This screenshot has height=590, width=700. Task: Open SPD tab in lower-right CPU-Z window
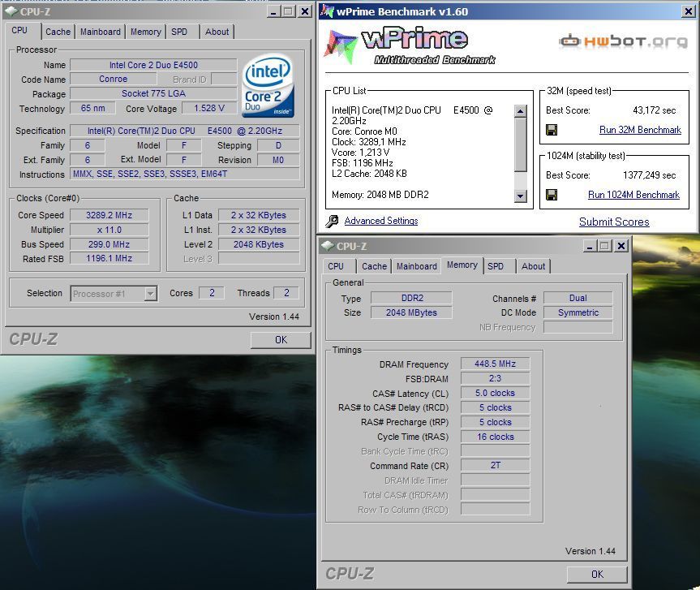[496, 266]
